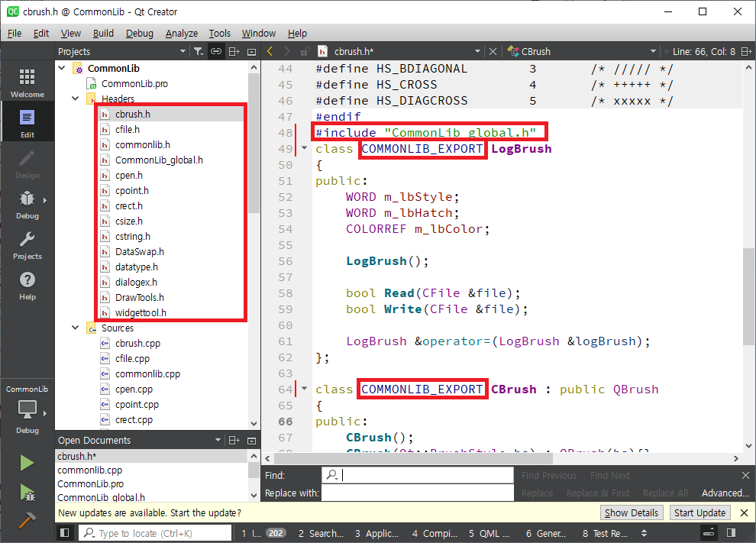Select cbrush.cpp in Sources
The height and width of the screenshot is (543, 756).
click(x=137, y=343)
